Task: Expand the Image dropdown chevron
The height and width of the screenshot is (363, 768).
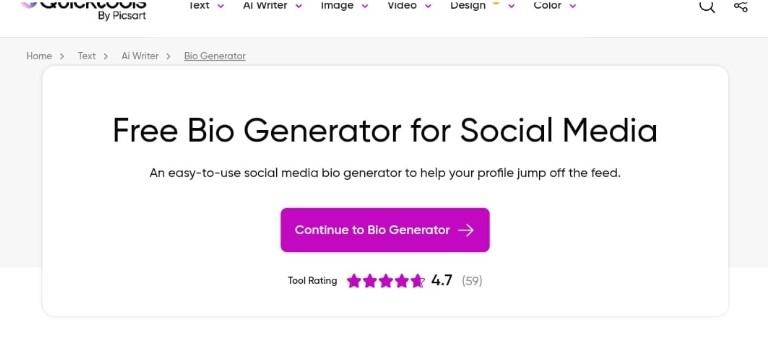Action: (x=364, y=6)
